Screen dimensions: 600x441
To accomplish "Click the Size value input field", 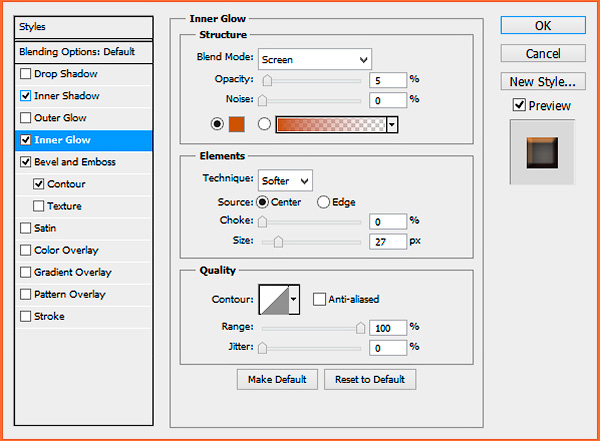I will pyautogui.click(x=388, y=242).
